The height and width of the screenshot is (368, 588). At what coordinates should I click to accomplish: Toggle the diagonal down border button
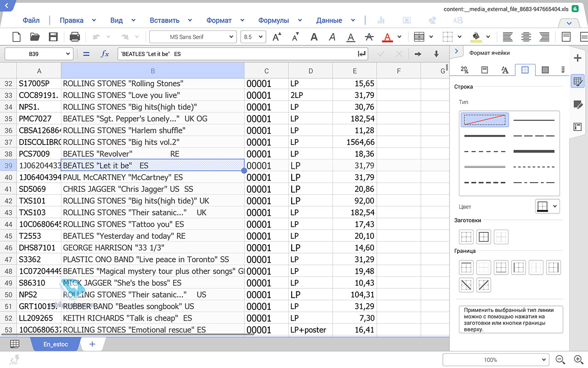click(466, 285)
